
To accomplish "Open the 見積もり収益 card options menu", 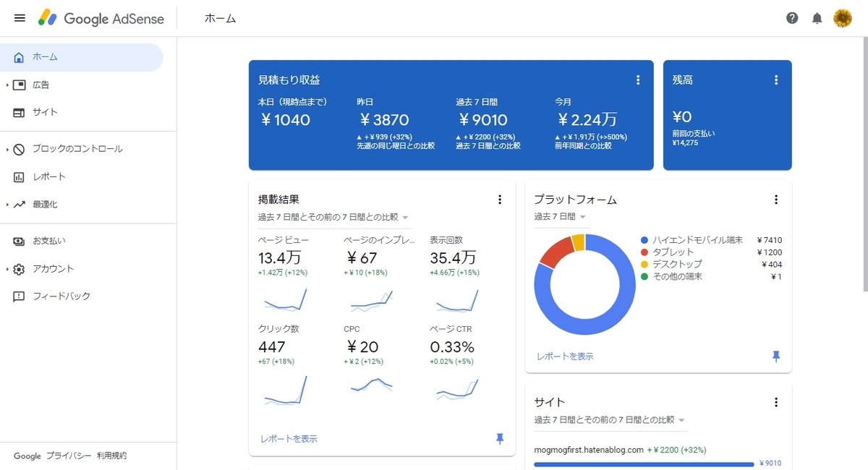I will click(638, 80).
